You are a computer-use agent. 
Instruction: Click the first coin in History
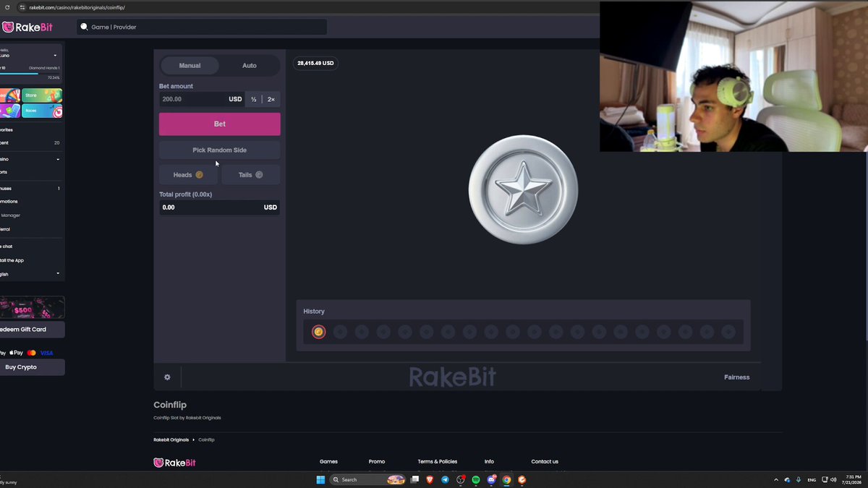point(318,332)
